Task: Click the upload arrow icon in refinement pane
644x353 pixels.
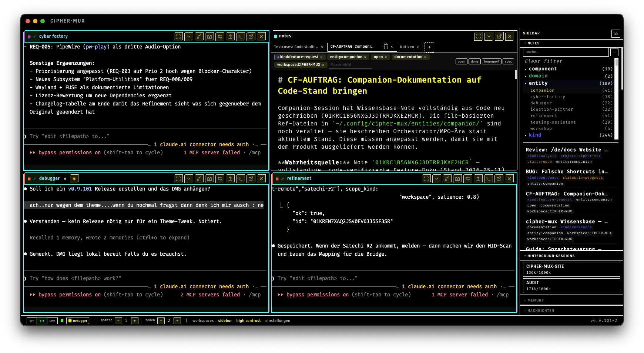Action: click(x=478, y=179)
